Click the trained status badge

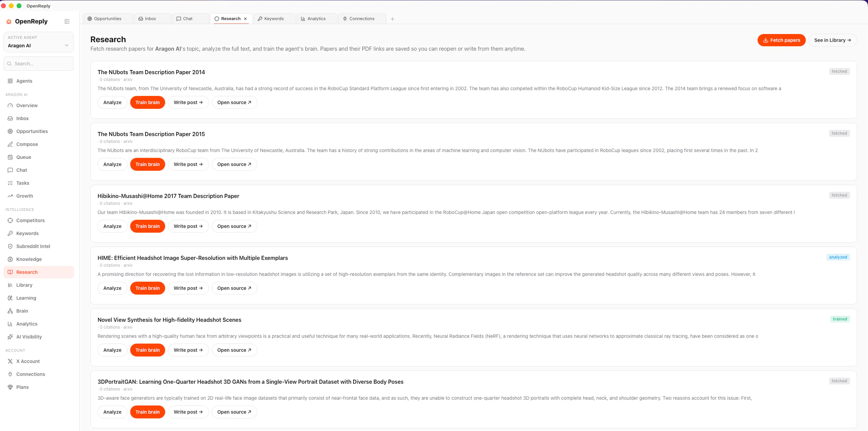[x=839, y=319]
